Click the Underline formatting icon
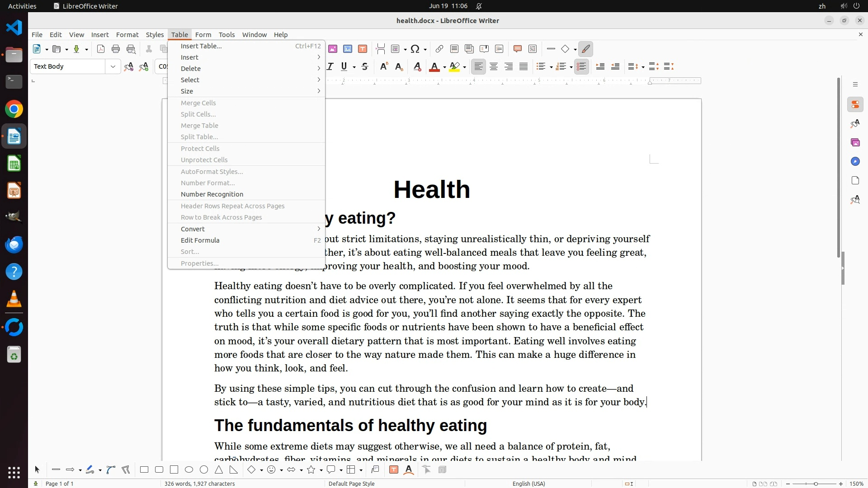Image resolution: width=868 pixels, height=488 pixels. pos(344,67)
